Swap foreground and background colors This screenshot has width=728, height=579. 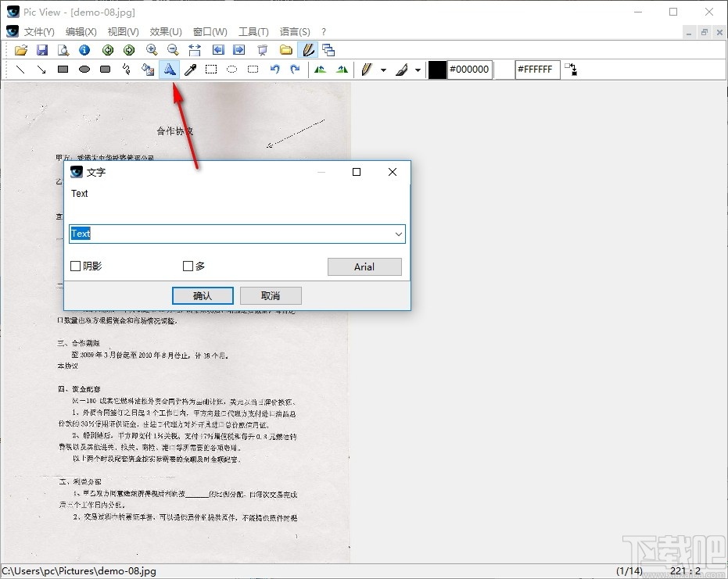point(571,70)
